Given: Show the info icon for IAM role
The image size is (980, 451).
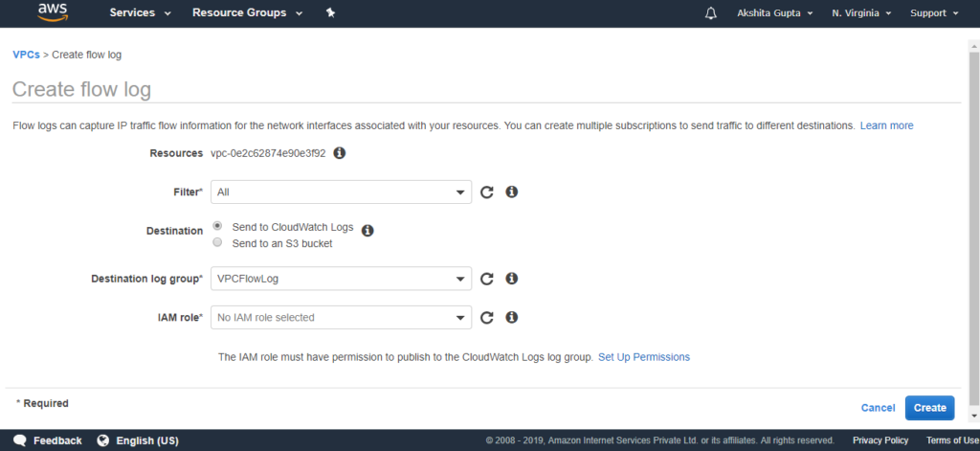Looking at the screenshot, I should pyautogui.click(x=511, y=318).
